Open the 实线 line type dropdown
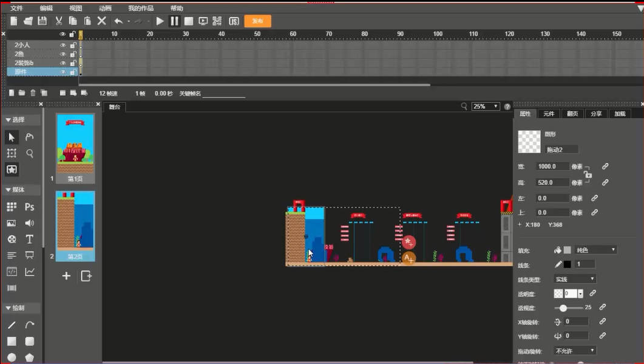This screenshot has height=364, width=644. click(575, 279)
